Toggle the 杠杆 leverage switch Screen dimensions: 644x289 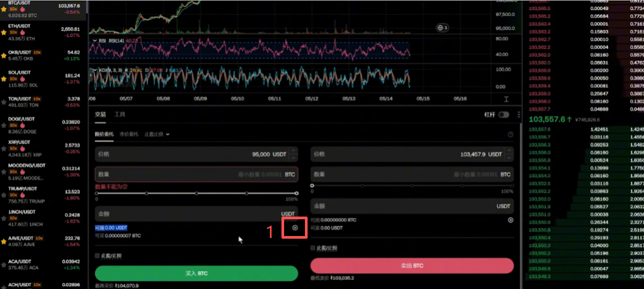point(503,115)
